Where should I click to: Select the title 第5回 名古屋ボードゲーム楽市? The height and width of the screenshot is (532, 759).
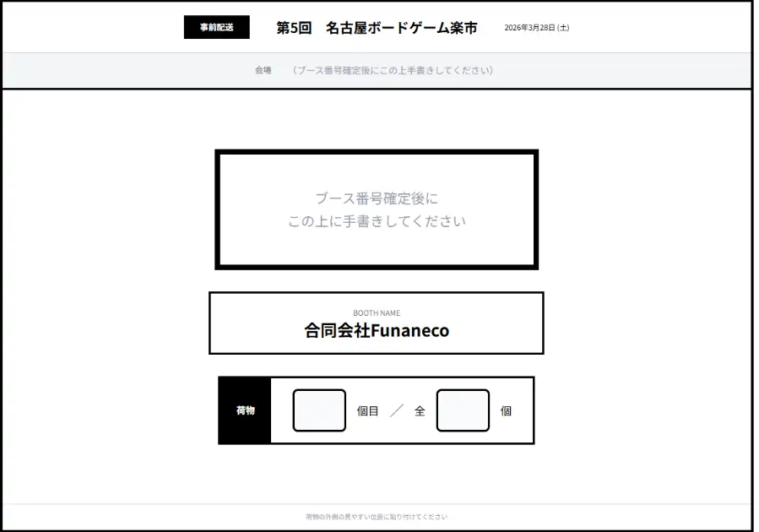pyautogui.click(x=377, y=28)
